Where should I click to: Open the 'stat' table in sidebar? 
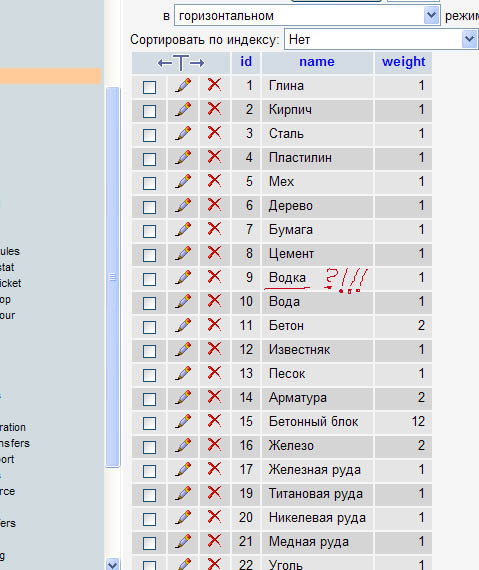(7, 267)
